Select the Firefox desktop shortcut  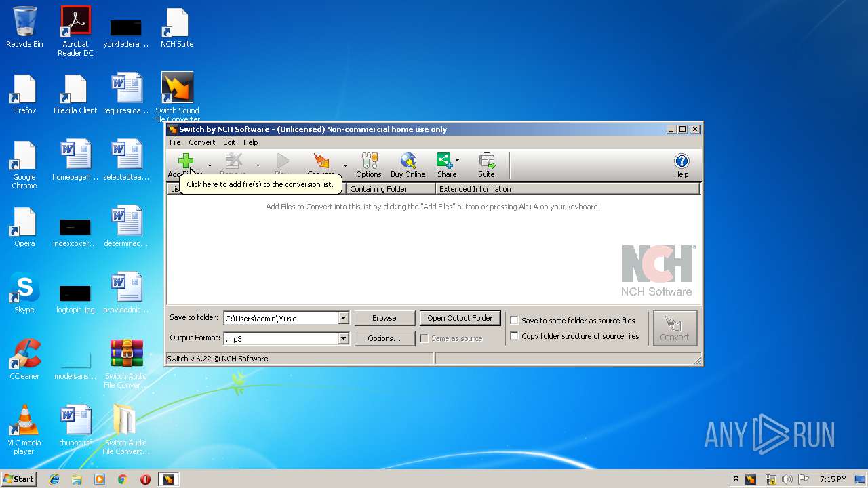(24, 94)
